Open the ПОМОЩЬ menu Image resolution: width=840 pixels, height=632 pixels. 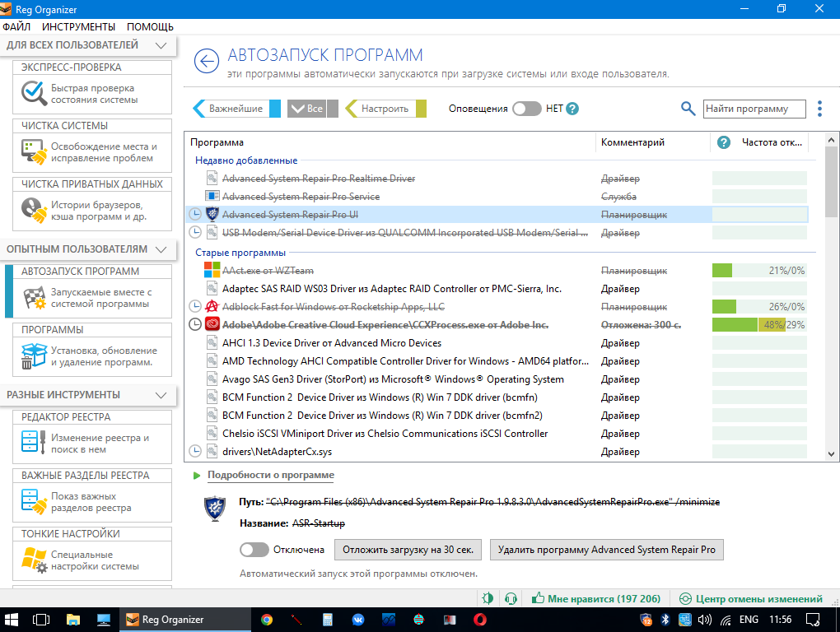[150, 27]
